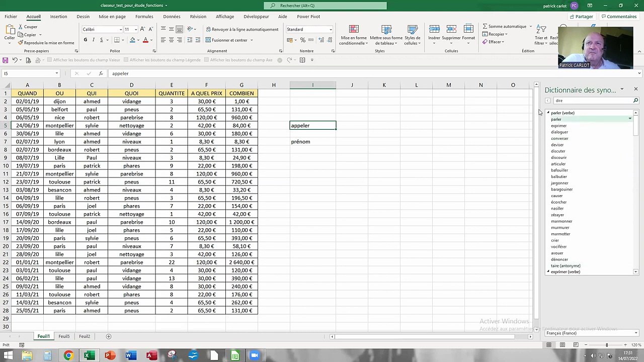This screenshot has width=644, height=362.
Task: Select the synonym dialoguer in the list
Action: click(x=559, y=132)
